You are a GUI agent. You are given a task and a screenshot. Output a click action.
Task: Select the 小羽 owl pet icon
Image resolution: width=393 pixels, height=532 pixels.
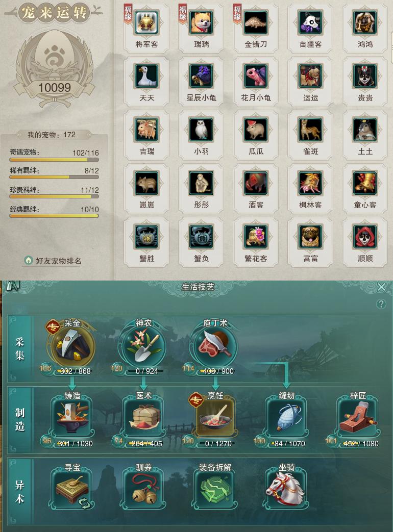pyautogui.click(x=201, y=129)
